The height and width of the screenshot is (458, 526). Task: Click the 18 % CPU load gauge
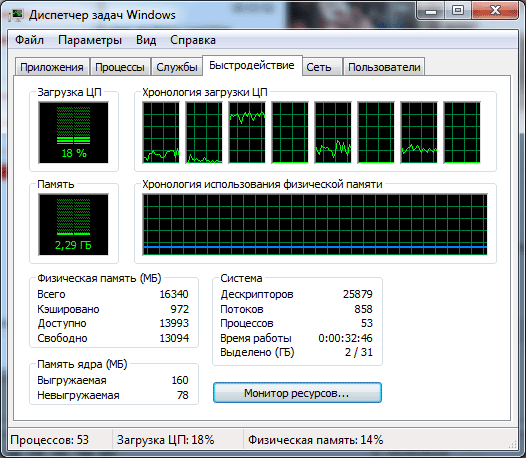click(73, 133)
